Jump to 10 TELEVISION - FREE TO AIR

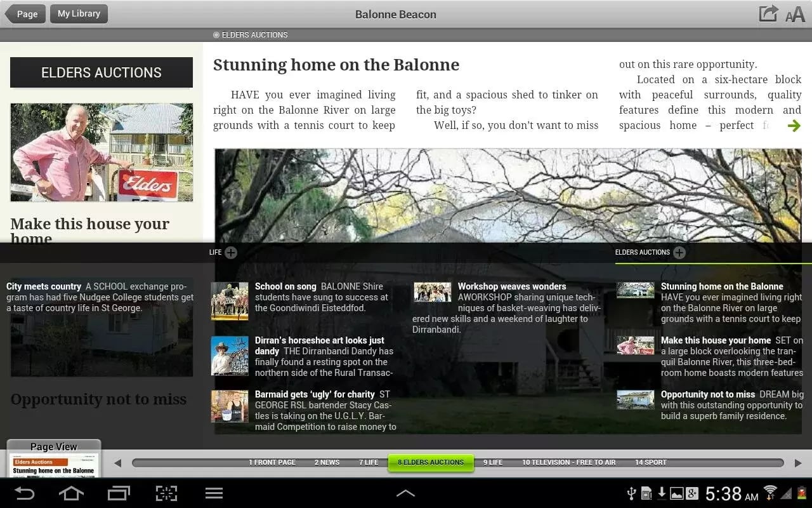coord(569,462)
